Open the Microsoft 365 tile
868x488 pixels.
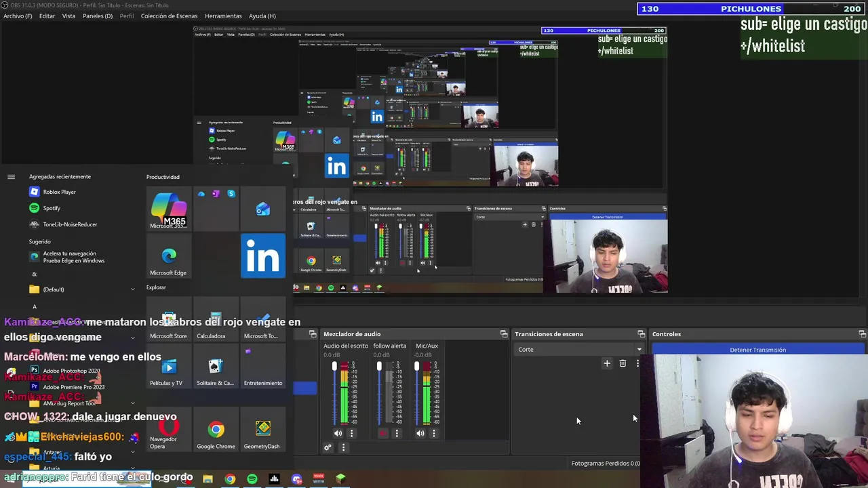tap(168, 209)
